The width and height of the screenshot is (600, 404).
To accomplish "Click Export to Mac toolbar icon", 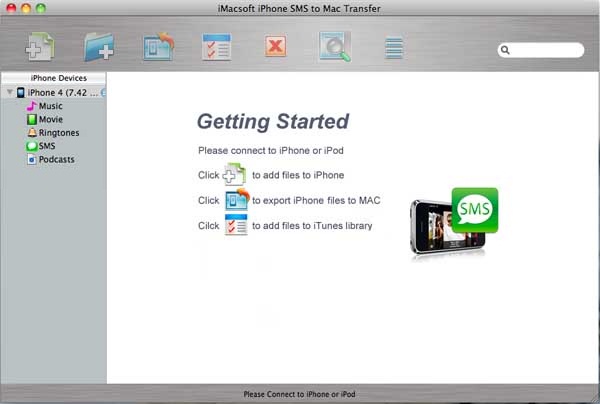I will click(x=158, y=47).
